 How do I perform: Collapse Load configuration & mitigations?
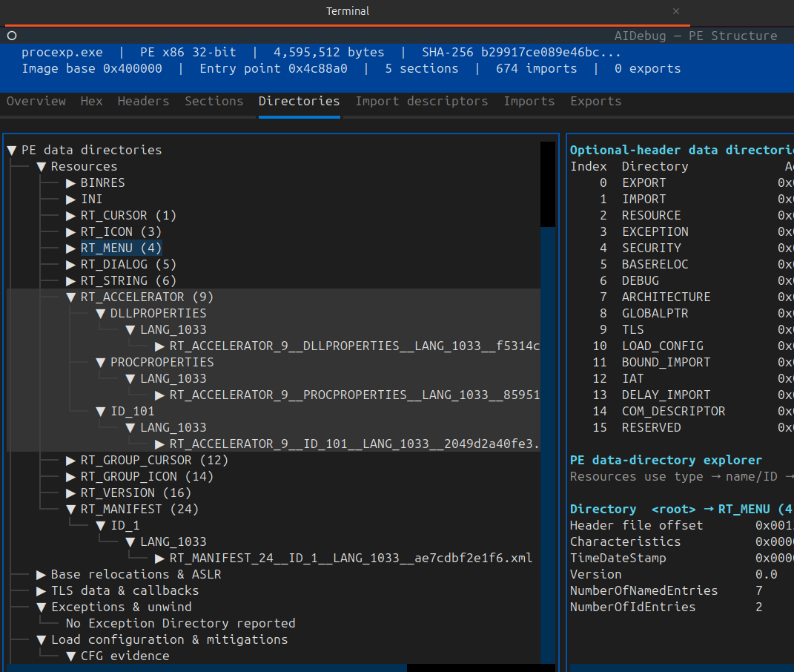[x=42, y=640]
